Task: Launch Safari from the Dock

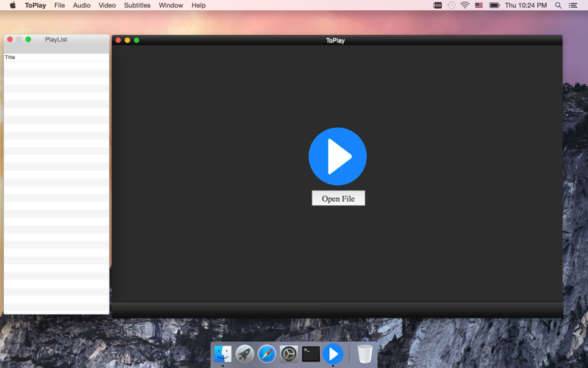Action: click(x=267, y=354)
